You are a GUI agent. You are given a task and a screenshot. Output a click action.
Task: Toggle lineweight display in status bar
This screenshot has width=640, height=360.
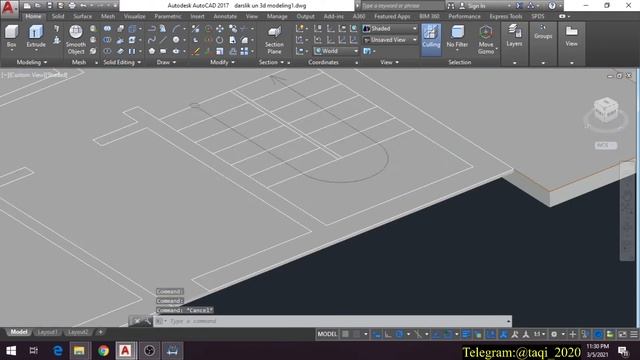466,334
